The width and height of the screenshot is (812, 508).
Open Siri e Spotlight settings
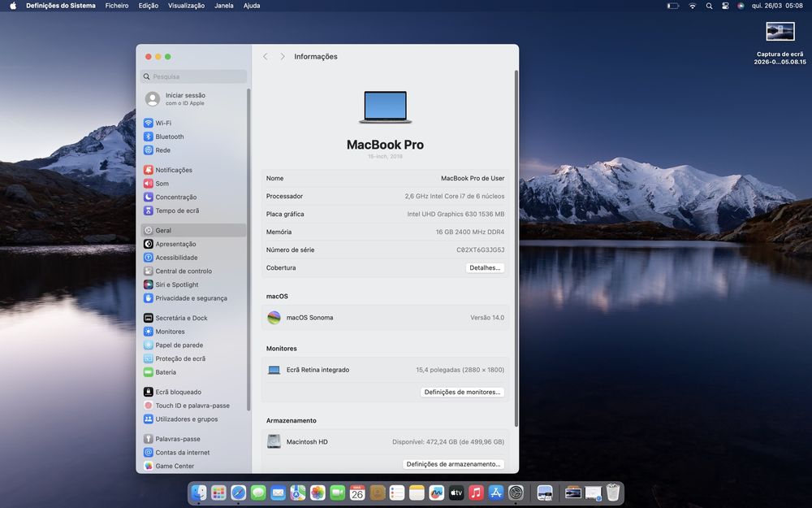coord(193,284)
